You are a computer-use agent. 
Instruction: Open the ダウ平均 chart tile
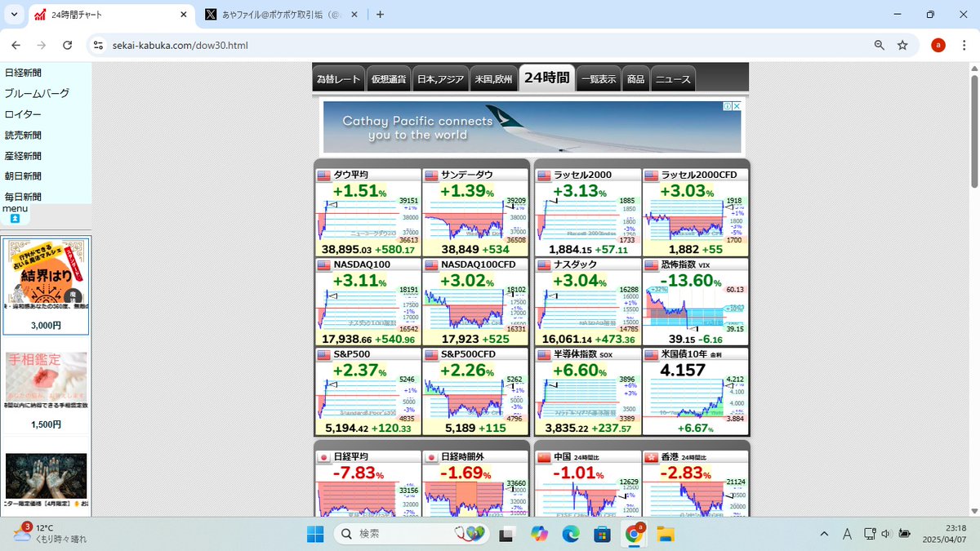tap(368, 212)
